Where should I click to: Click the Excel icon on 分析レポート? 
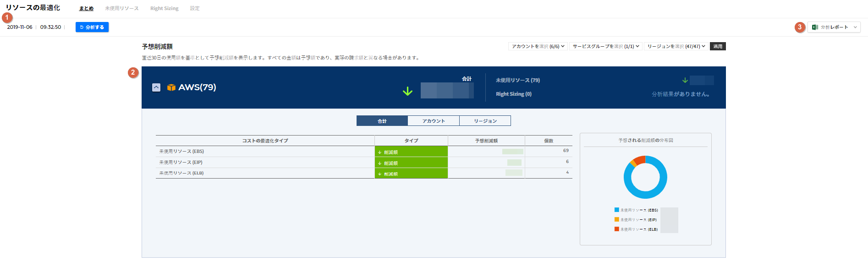815,27
